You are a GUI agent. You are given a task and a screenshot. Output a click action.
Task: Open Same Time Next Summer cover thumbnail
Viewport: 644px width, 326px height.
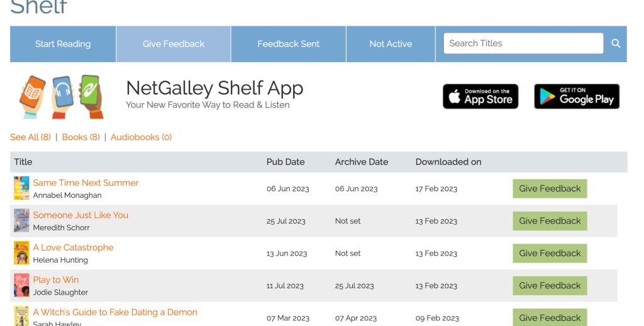click(x=21, y=188)
